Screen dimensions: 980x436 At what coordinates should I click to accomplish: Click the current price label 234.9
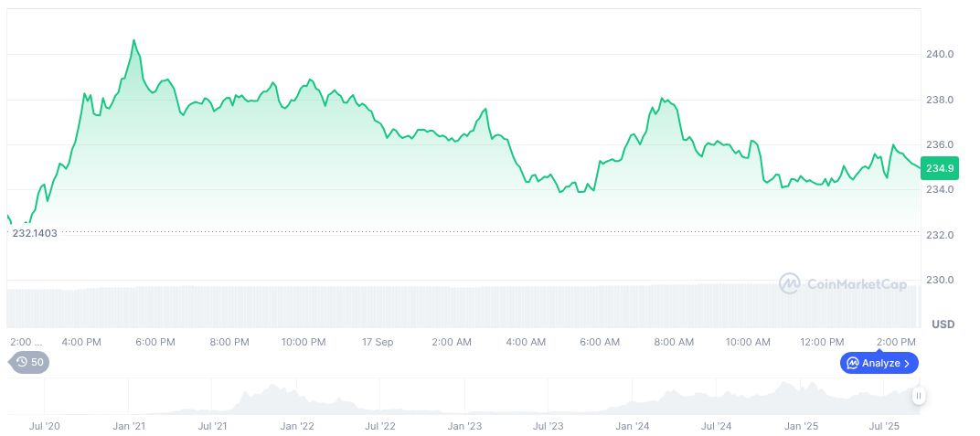pos(940,168)
